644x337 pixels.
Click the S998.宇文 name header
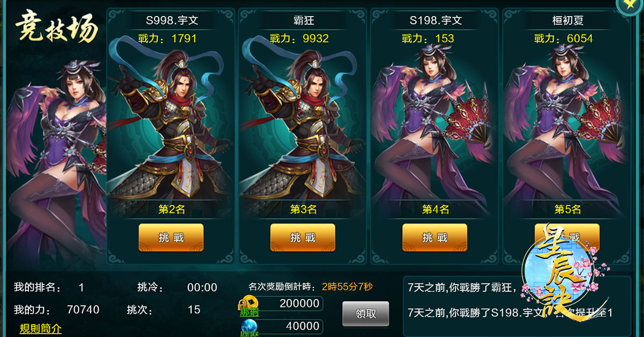pyautogui.click(x=171, y=21)
